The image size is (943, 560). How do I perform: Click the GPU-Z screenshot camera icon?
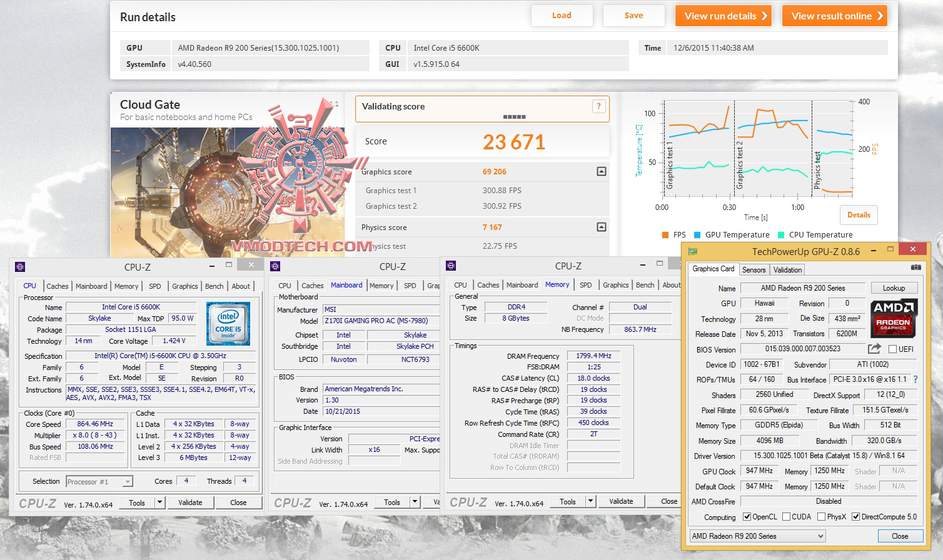(915, 267)
